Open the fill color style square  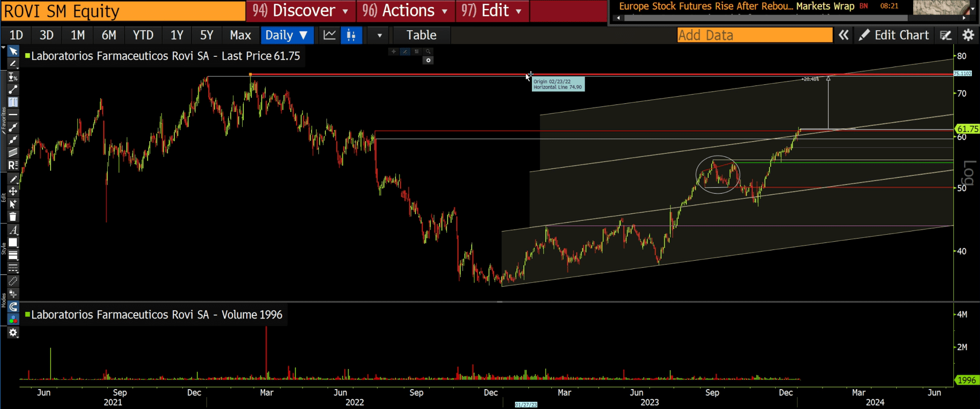point(13,243)
